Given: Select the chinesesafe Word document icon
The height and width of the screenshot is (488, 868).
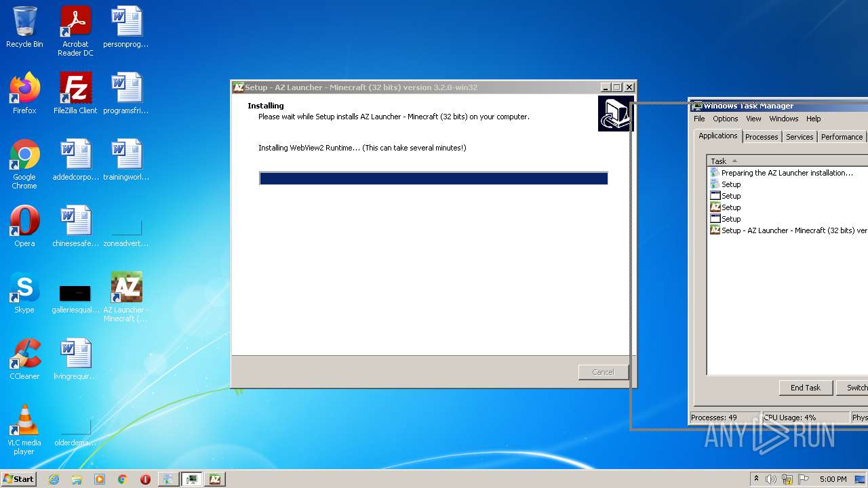Looking at the screenshot, I should coord(75,226).
